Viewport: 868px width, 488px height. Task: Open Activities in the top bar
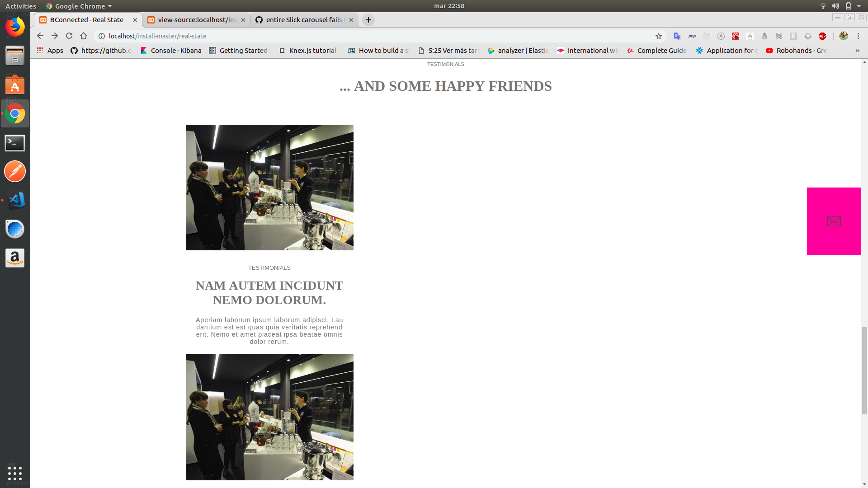[x=21, y=6]
